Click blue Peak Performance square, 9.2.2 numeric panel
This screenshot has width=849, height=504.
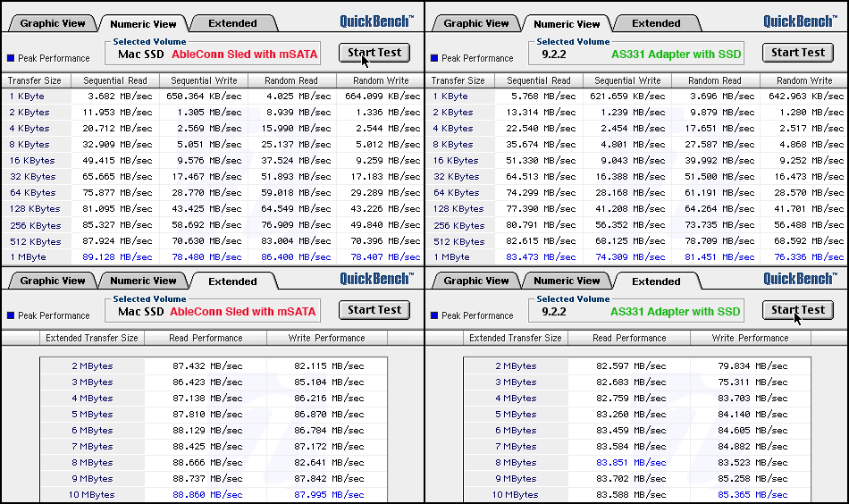tap(434, 58)
